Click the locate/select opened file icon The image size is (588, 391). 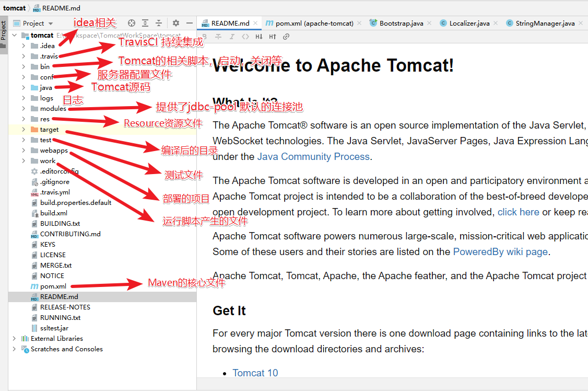click(x=131, y=24)
